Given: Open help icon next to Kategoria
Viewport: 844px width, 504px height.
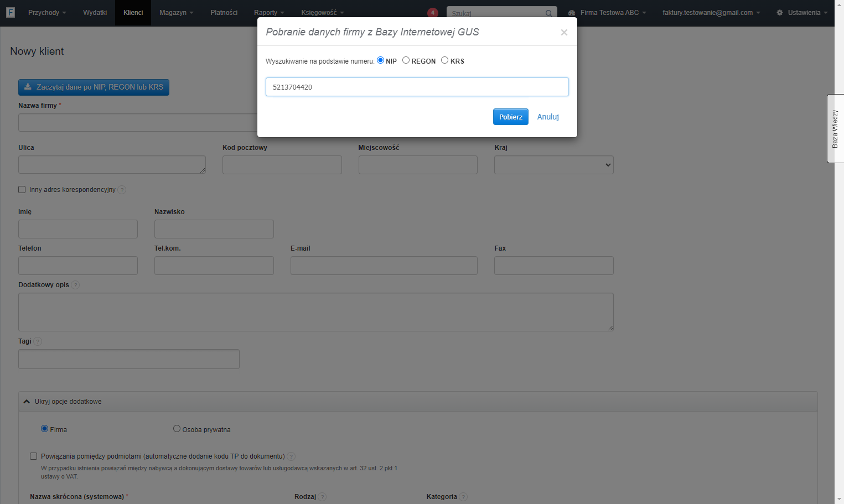Looking at the screenshot, I should click(x=463, y=497).
